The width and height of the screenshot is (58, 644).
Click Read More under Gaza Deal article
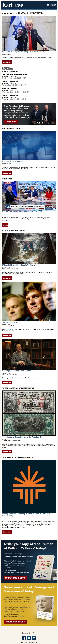click(x=7, y=62)
